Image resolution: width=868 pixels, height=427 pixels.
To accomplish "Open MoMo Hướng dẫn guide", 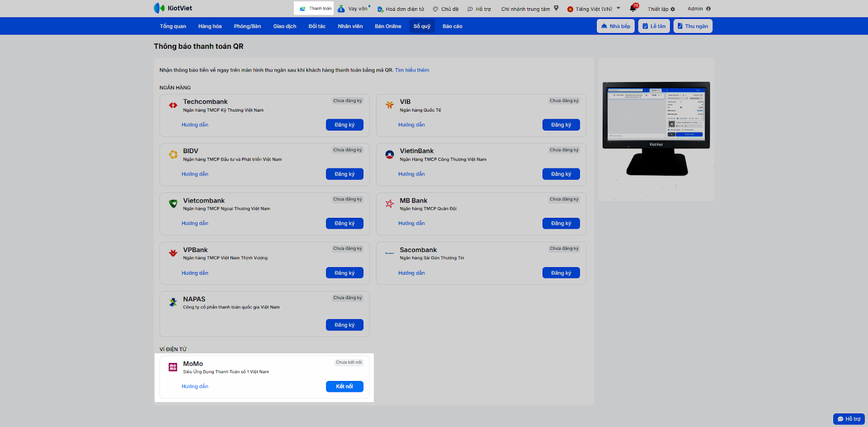I will (x=195, y=386).
